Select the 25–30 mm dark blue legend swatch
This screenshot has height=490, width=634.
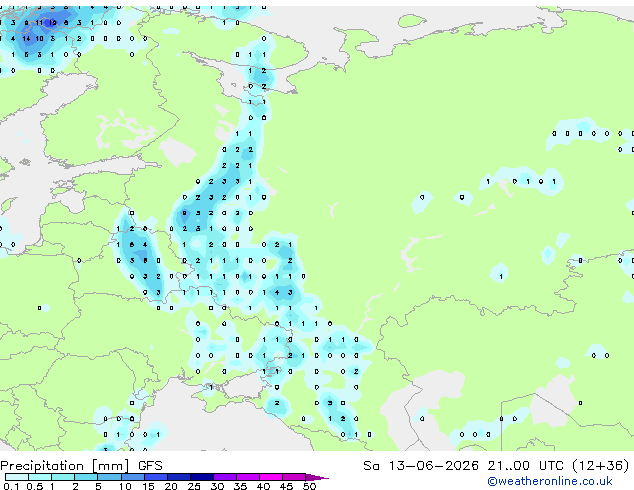click(202, 477)
